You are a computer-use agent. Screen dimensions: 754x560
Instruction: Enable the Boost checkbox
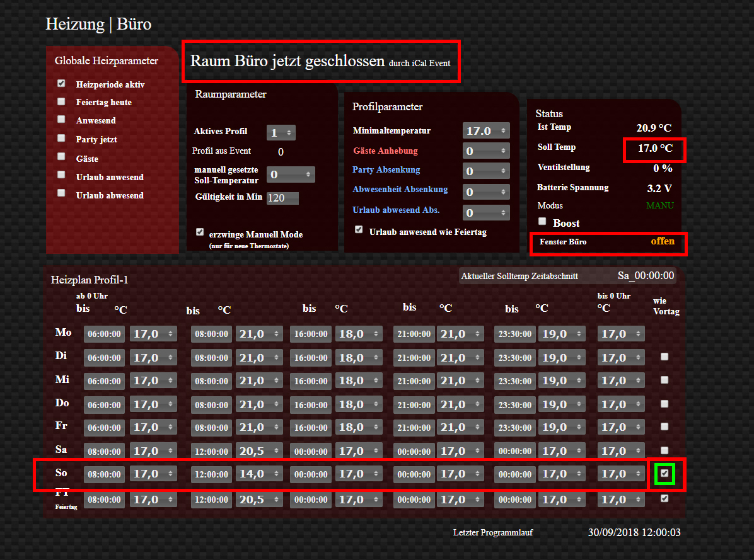click(x=542, y=221)
